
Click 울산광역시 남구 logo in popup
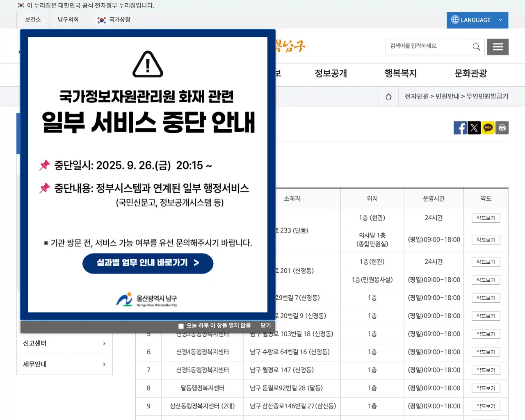click(x=147, y=300)
